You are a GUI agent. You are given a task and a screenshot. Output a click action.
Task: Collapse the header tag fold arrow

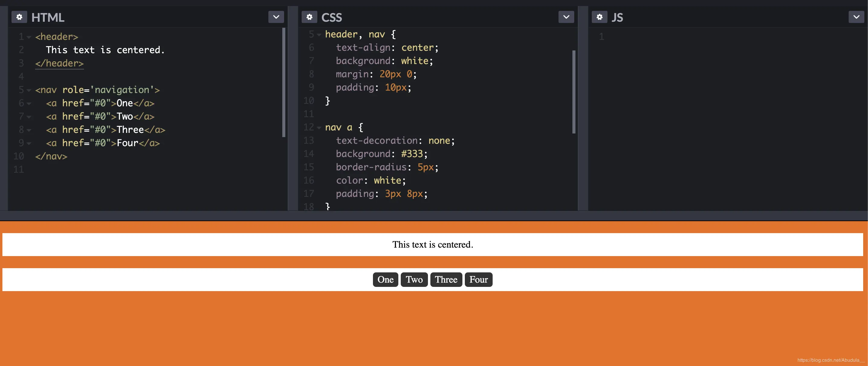(29, 37)
